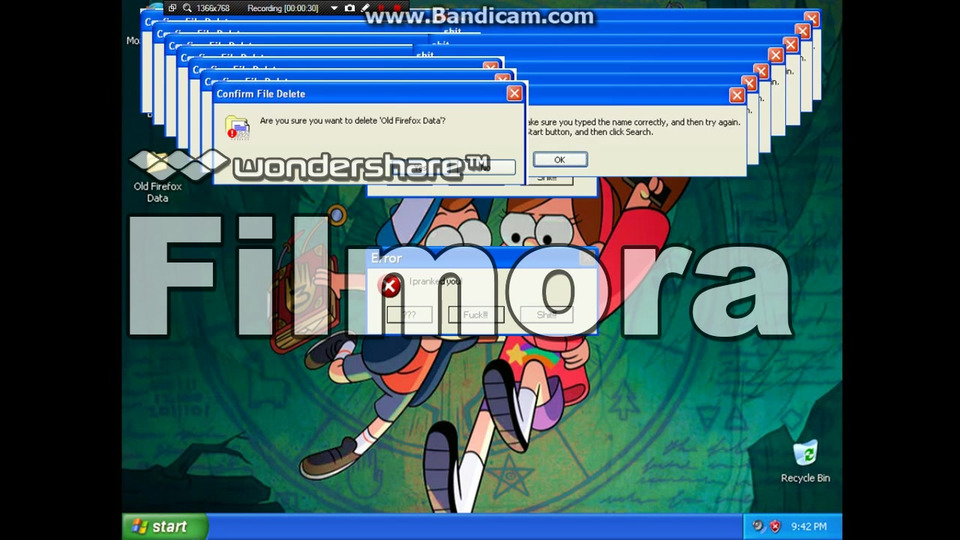Pause recording with the red pause icon
This screenshot has height=540, width=960.
(381, 8)
